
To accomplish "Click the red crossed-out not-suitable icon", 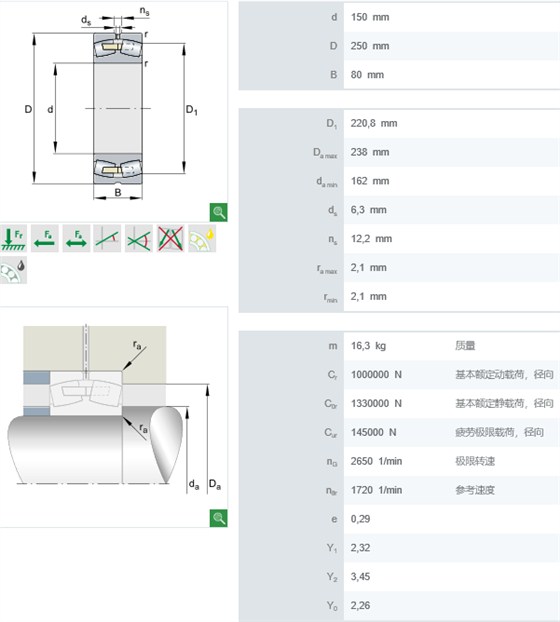I will (171, 238).
